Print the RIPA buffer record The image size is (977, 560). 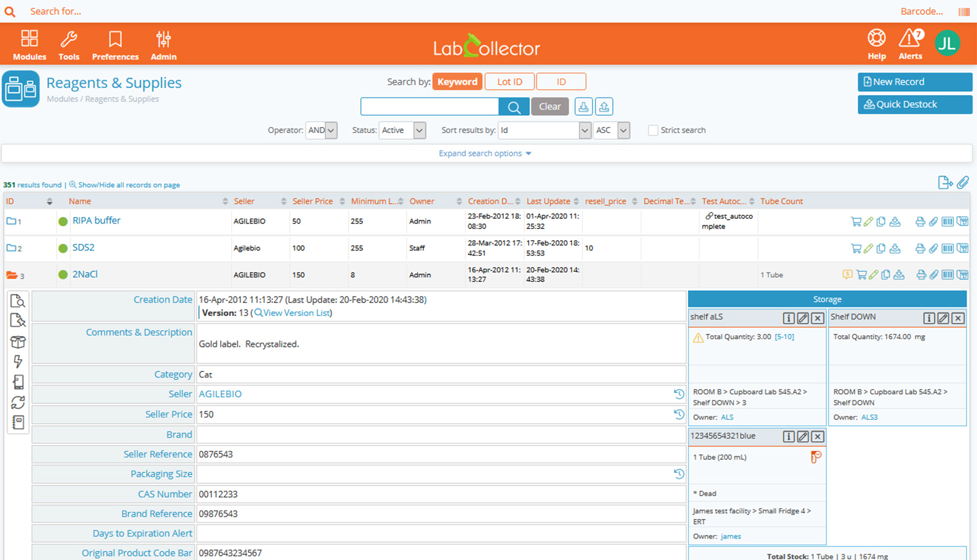tap(920, 222)
